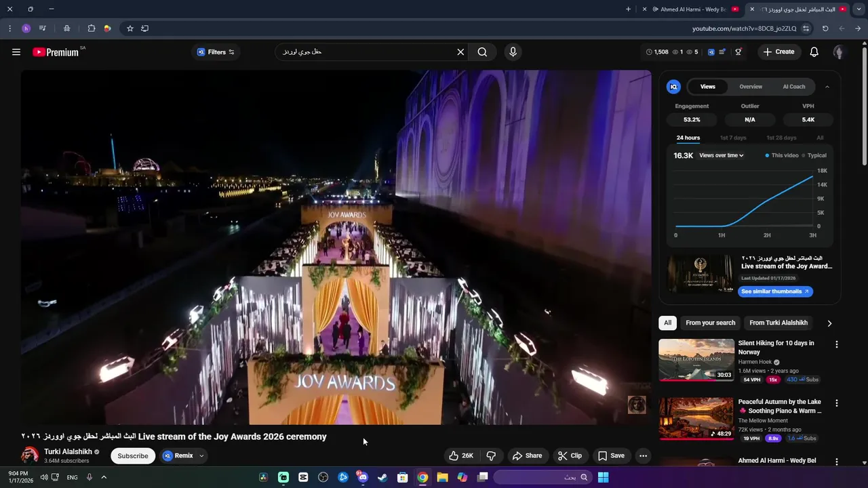Clear the search box text
This screenshot has width=868, height=488.
coord(460,52)
